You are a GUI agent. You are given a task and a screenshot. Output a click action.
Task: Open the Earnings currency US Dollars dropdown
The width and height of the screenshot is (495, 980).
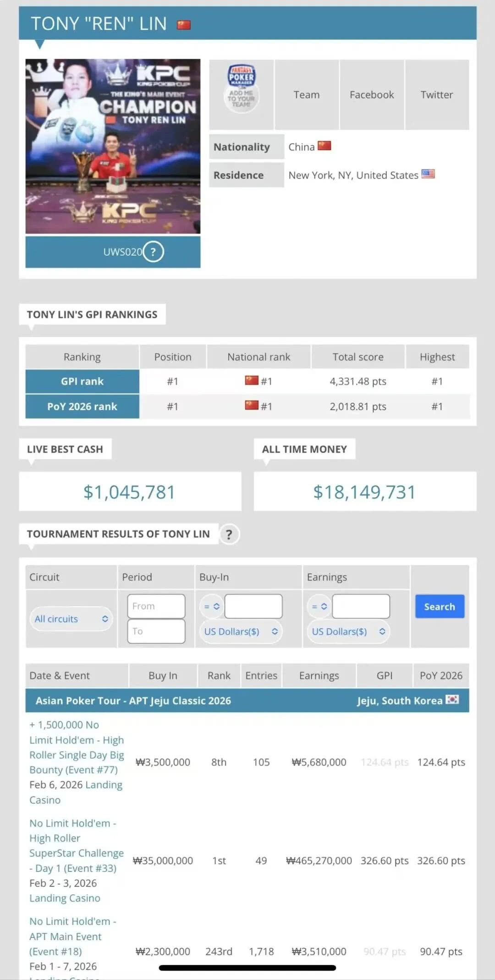pyautogui.click(x=348, y=631)
